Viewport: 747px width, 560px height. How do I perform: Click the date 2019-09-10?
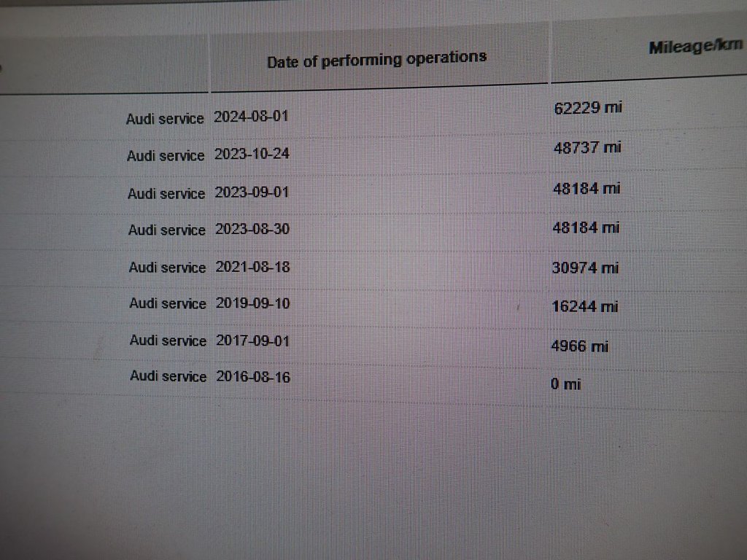click(x=253, y=303)
